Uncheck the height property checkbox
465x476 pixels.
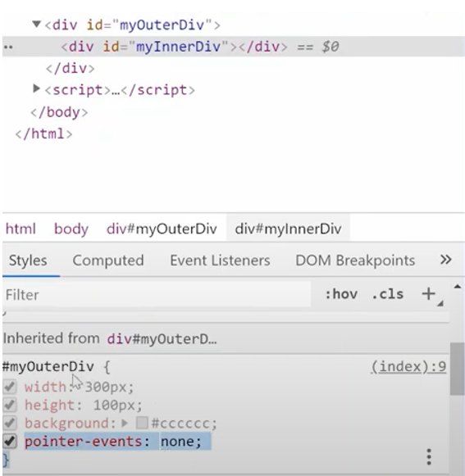(x=10, y=405)
